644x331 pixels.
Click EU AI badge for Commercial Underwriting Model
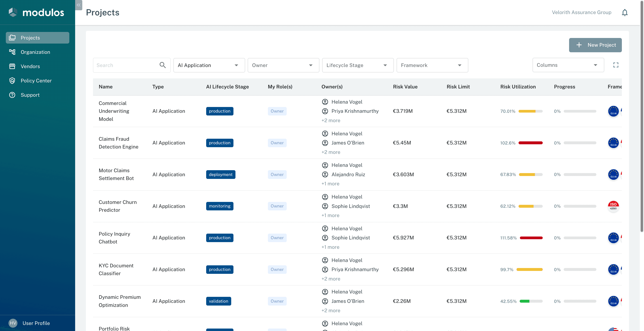click(613, 111)
